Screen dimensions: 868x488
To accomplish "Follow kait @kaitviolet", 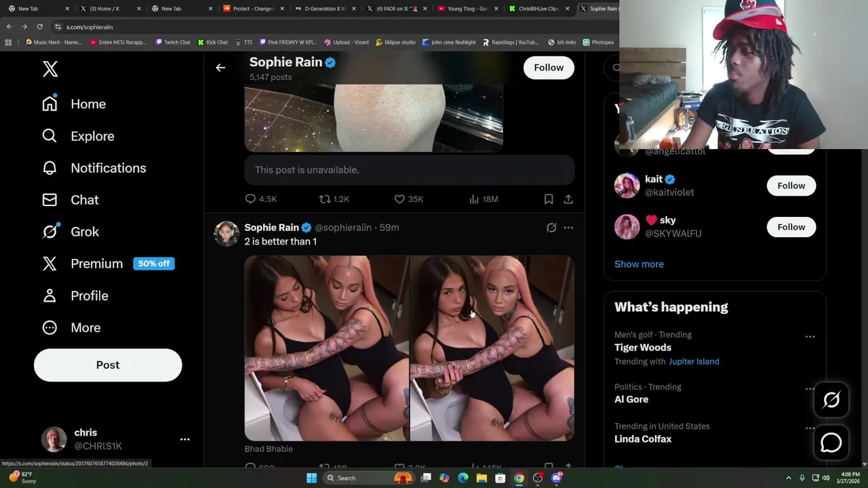I will click(791, 186).
